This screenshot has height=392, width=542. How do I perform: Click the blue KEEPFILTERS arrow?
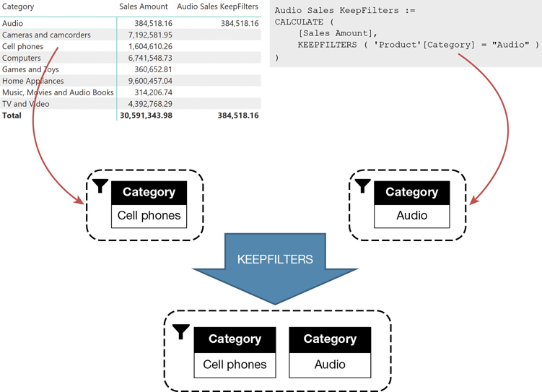point(275,269)
